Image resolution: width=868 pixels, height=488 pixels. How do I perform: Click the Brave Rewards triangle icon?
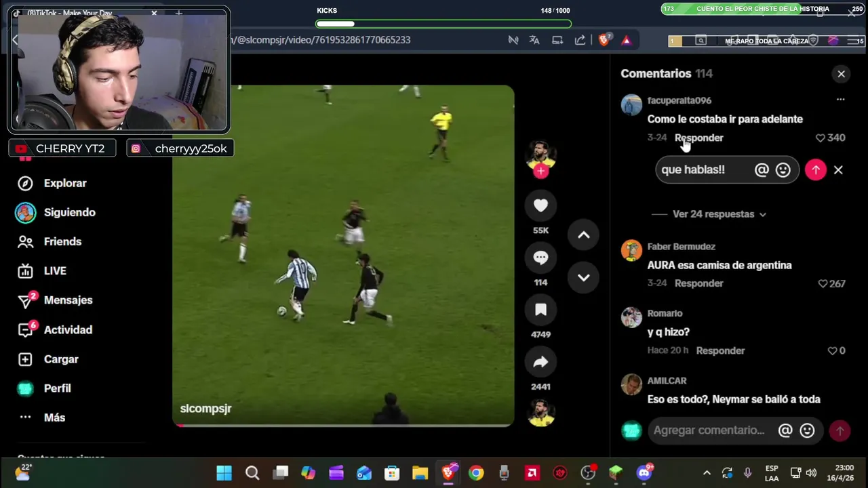(626, 40)
